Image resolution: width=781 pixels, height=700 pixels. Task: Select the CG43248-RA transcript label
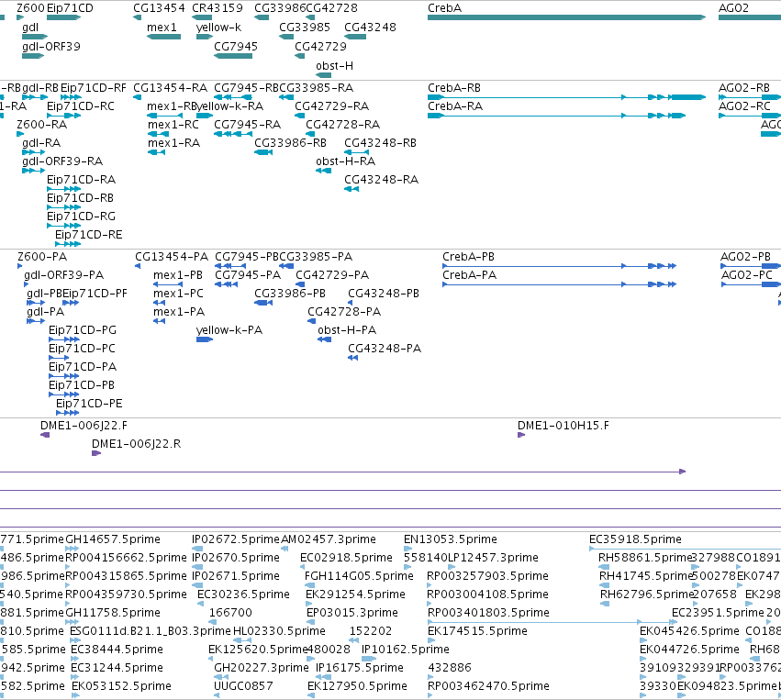click(x=381, y=180)
